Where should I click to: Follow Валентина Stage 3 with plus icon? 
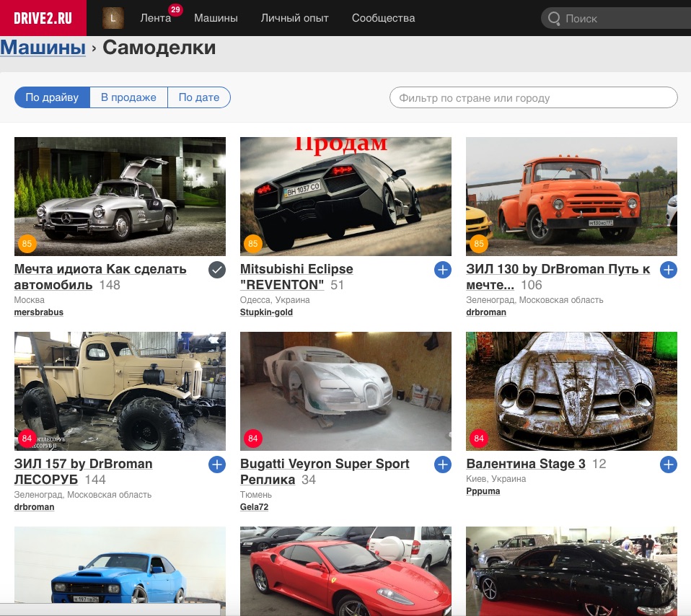pos(669,465)
